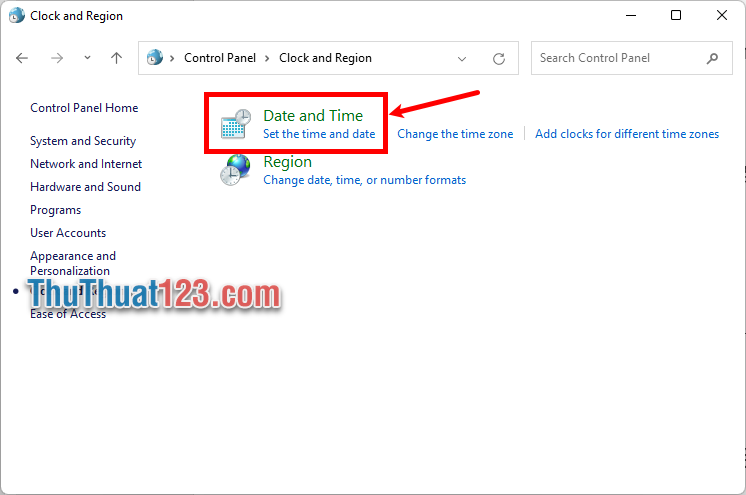Viewport: 746px width, 495px height.
Task: Click Set the time and date link
Action: (319, 134)
